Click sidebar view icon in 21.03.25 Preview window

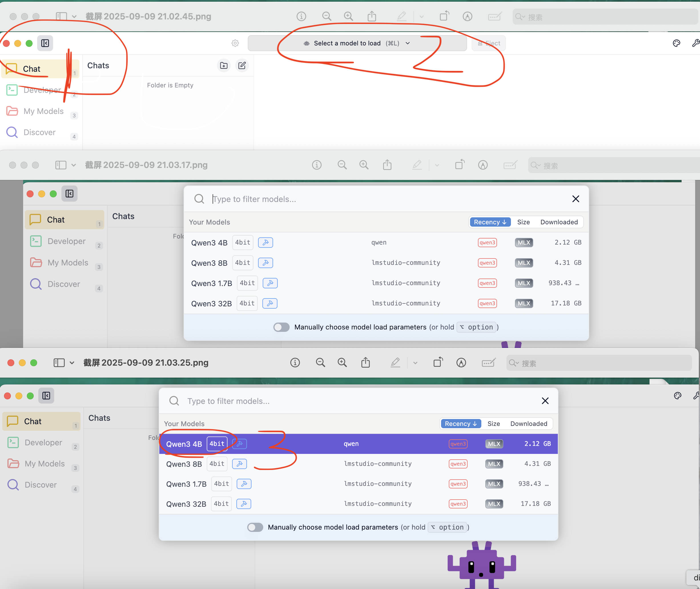pyautogui.click(x=59, y=362)
